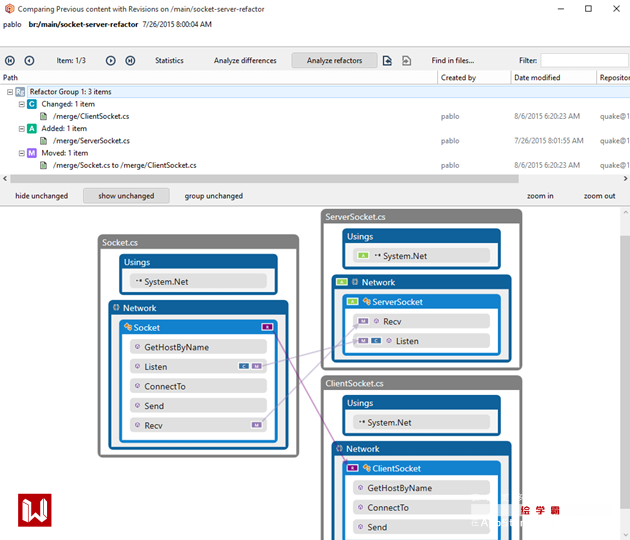
Task: Select the /merge/ClientSocket.cs row
Action: pyautogui.click(x=315, y=117)
